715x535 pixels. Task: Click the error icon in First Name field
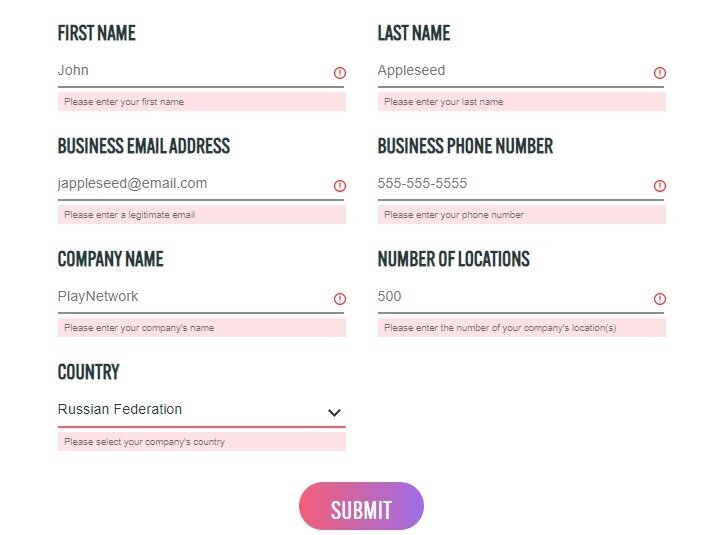click(x=340, y=73)
